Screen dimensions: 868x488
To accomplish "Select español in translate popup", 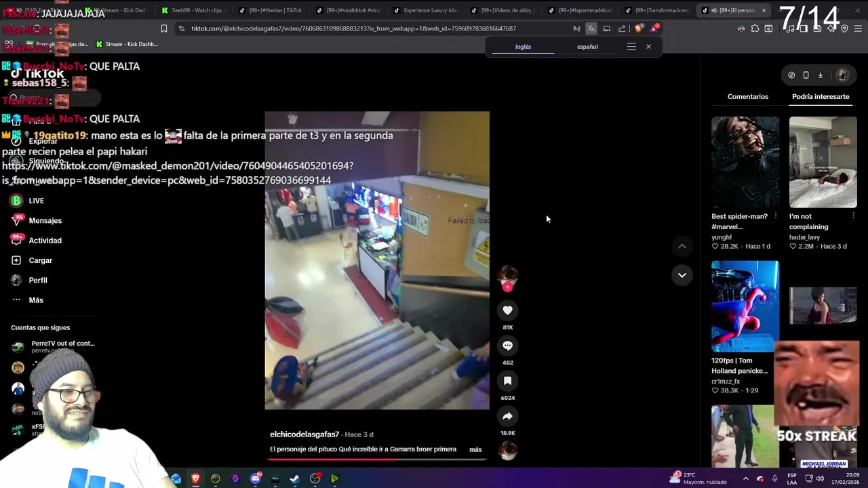I will 587,47.
